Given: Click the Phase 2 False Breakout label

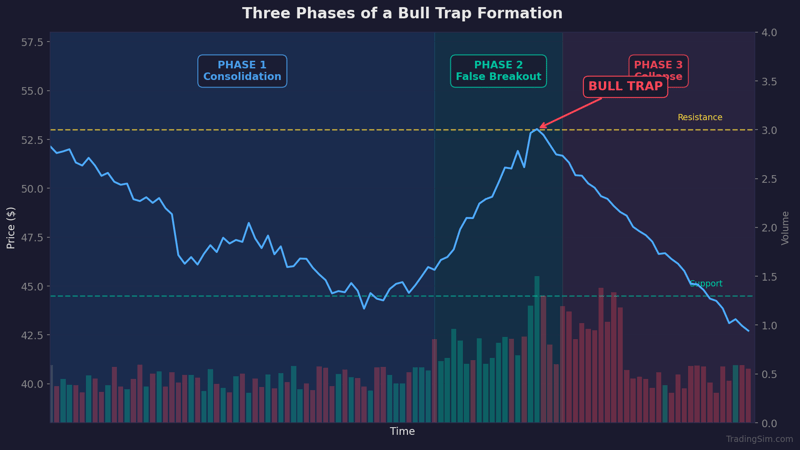Looking at the screenshot, I should coord(498,71).
